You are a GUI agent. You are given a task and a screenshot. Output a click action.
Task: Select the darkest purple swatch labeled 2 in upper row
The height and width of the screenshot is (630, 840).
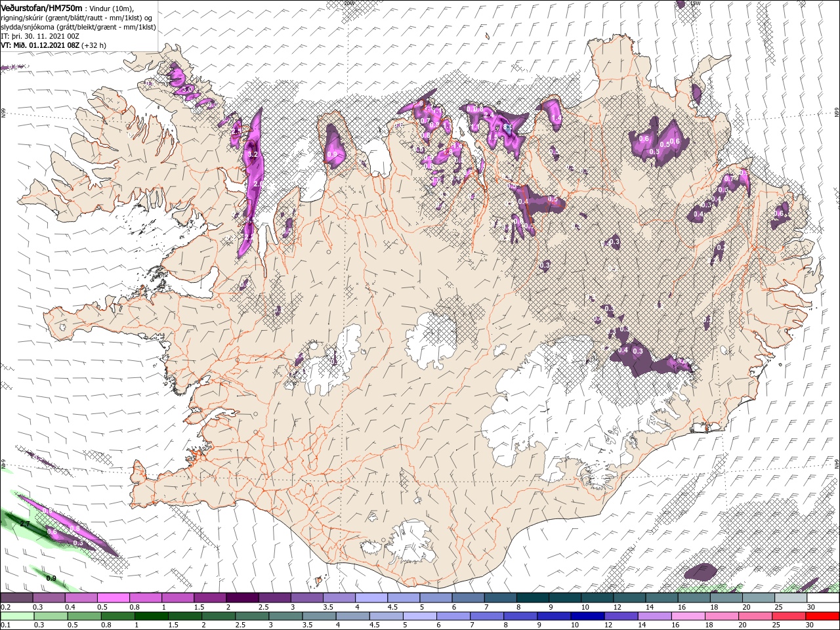pos(242,598)
